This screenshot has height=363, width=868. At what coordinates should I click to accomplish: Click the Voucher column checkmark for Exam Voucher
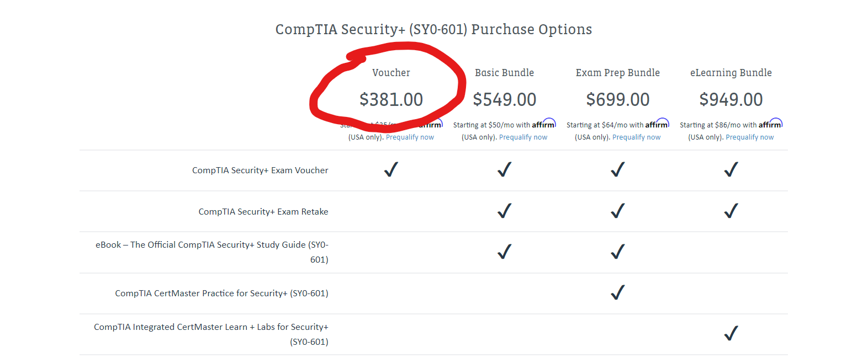tap(391, 169)
